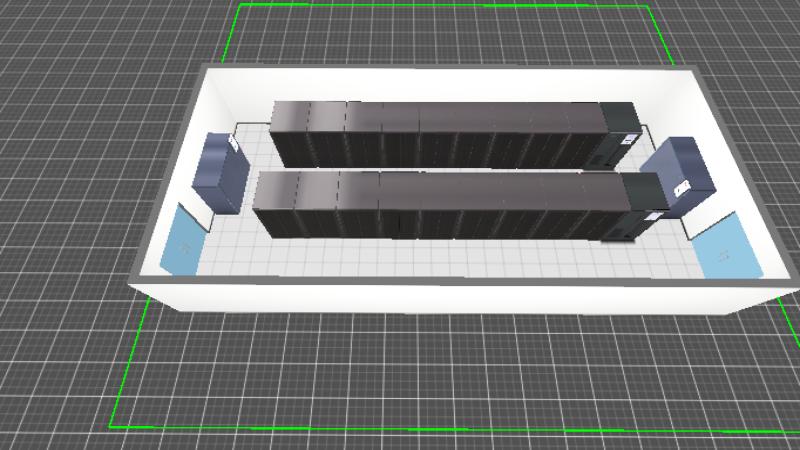Click the floor in front of front rack row

pyautogui.click(x=450, y=257)
